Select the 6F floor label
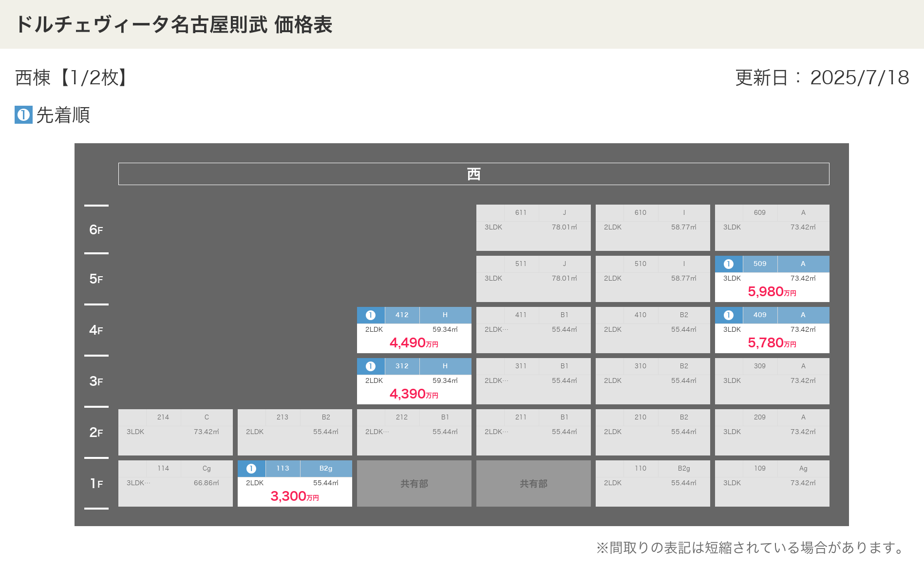Image resolution: width=924 pixels, height=569 pixels. click(96, 230)
